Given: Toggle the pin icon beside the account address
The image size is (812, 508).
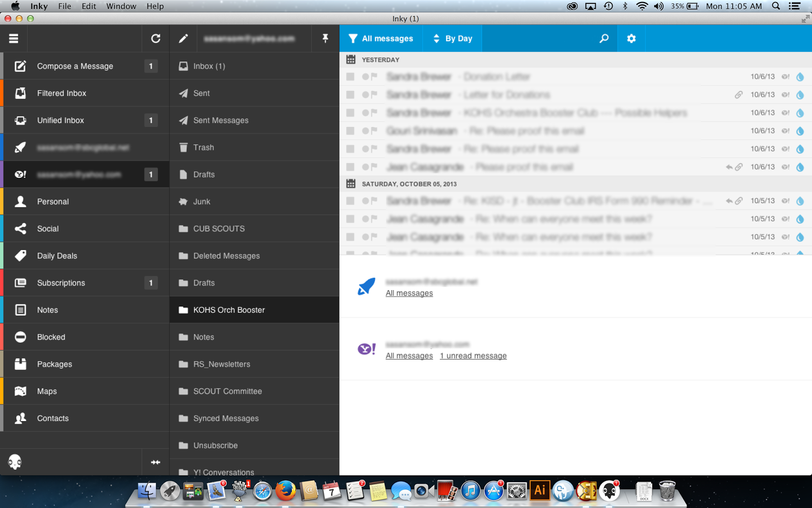Looking at the screenshot, I should pos(325,39).
